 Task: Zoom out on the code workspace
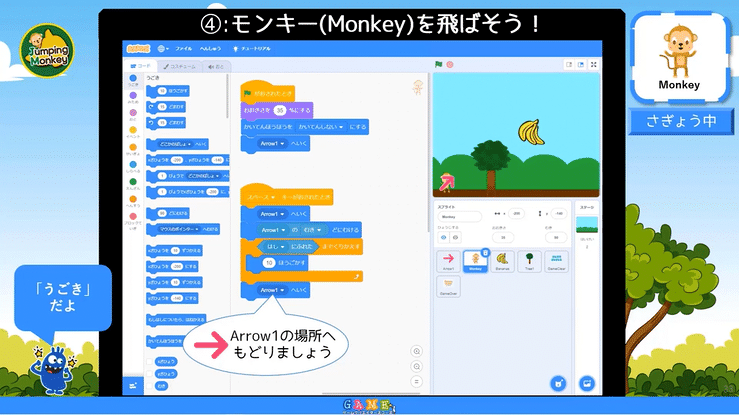coord(417,366)
